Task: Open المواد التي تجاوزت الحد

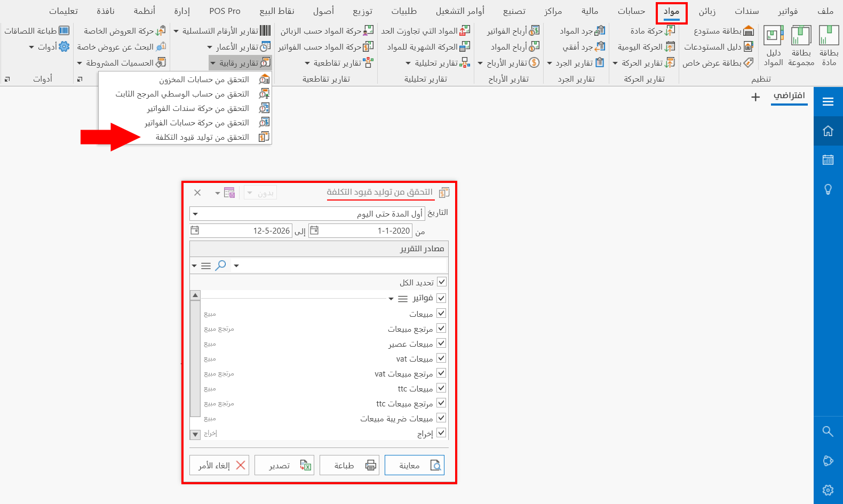Action: [x=426, y=31]
